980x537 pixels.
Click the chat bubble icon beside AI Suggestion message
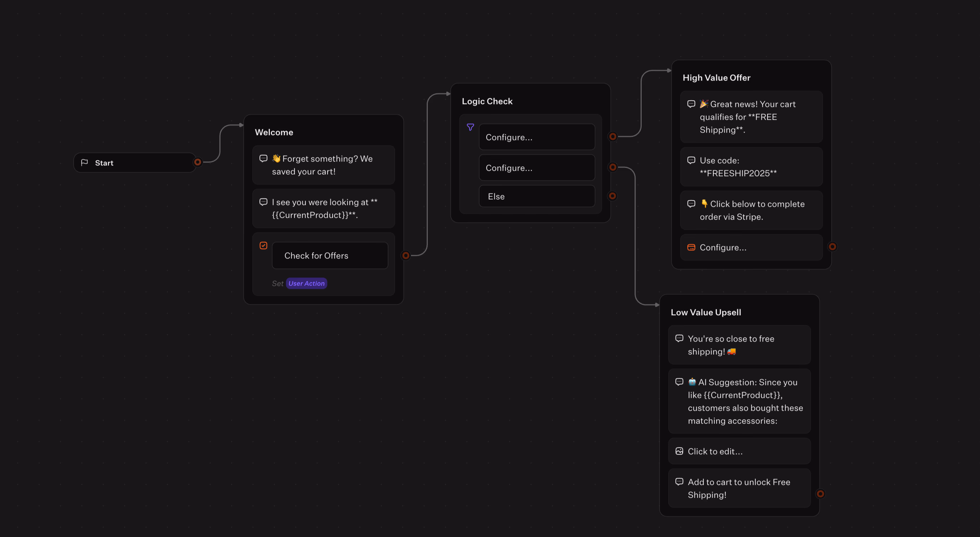tap(679, 382)
